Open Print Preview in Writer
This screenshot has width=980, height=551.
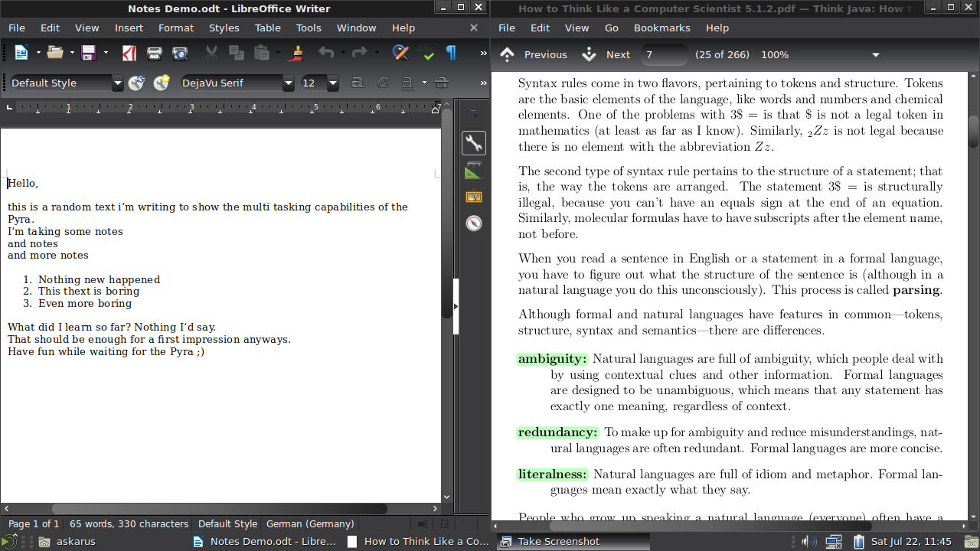180,53
